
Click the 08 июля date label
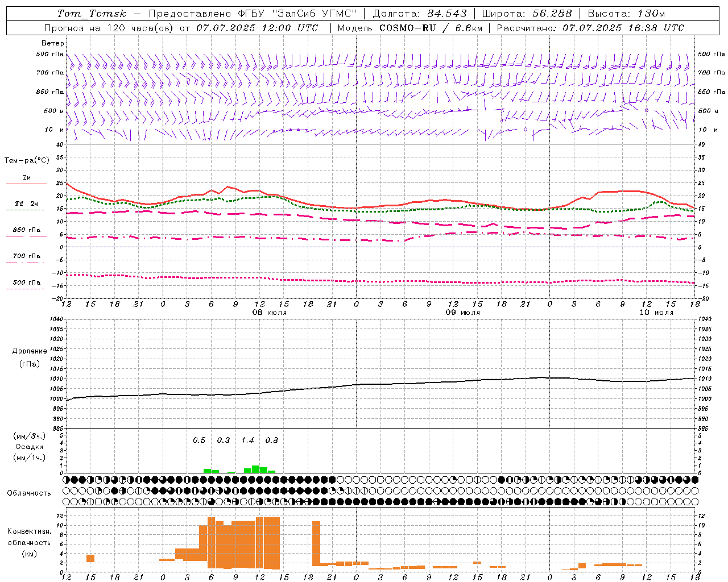[269, 313]
